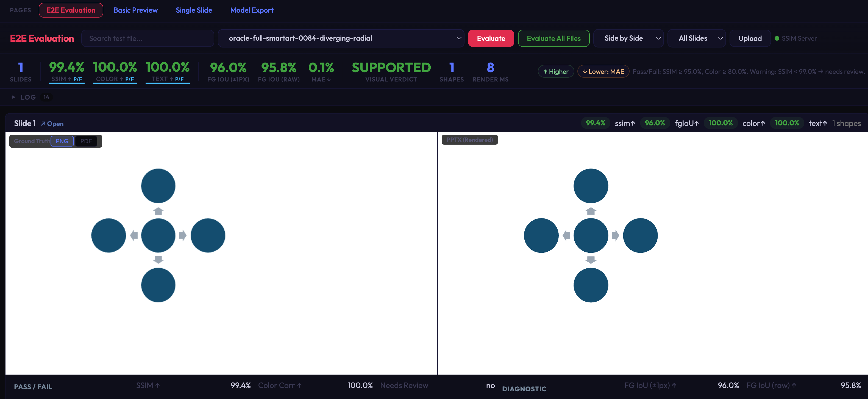Click the Needs Review label
This screenshot has height=399, width=868.
[x=404, y=385]
